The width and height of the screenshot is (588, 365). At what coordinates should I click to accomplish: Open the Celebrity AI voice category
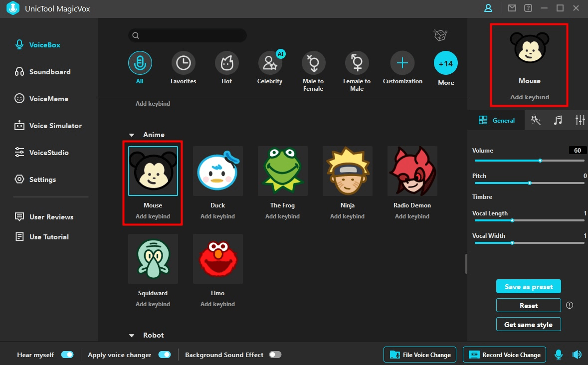click(x=270, y=63)
